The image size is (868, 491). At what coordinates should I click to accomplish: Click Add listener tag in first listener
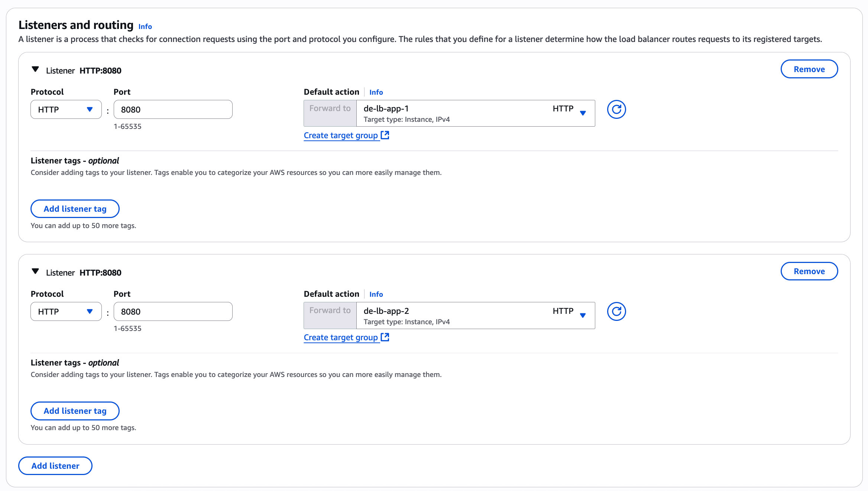tap(75, 209)
